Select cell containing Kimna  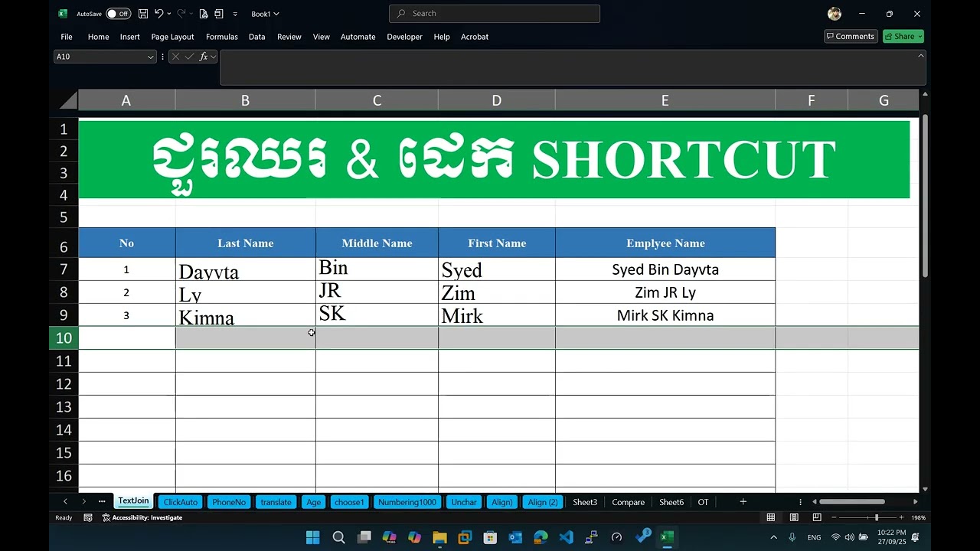[x=245, y=315]
